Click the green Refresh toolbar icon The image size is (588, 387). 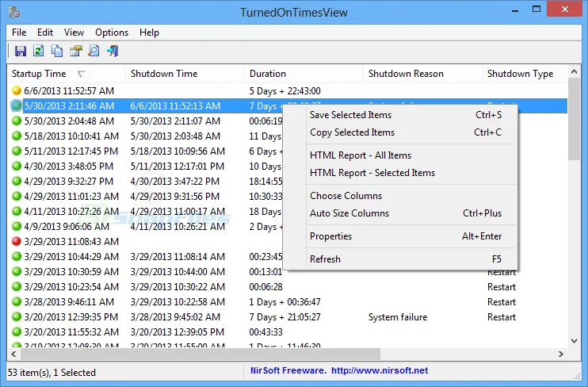pyautogui.click(x=39, y=52)
